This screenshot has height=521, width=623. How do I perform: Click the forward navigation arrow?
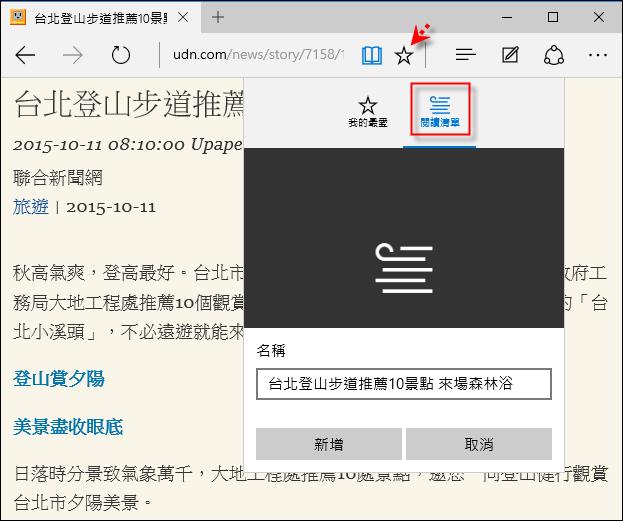point(73,55)
